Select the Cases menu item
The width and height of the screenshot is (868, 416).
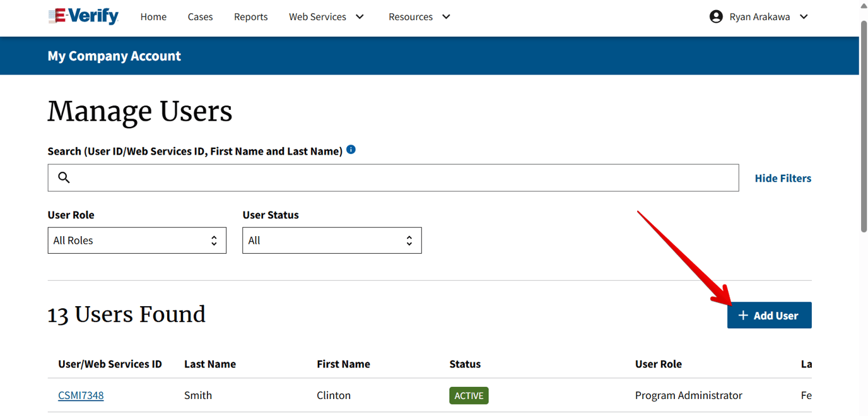coord(200,16)
